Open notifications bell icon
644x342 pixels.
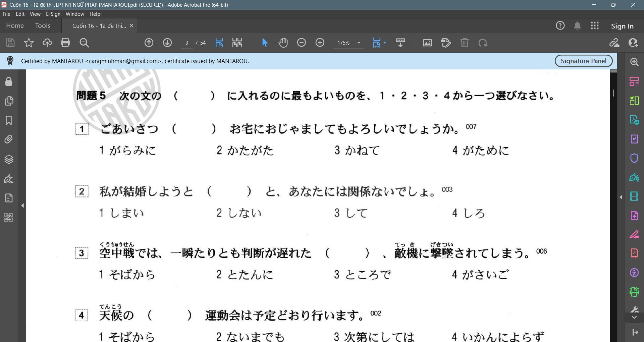pos(577,26)
